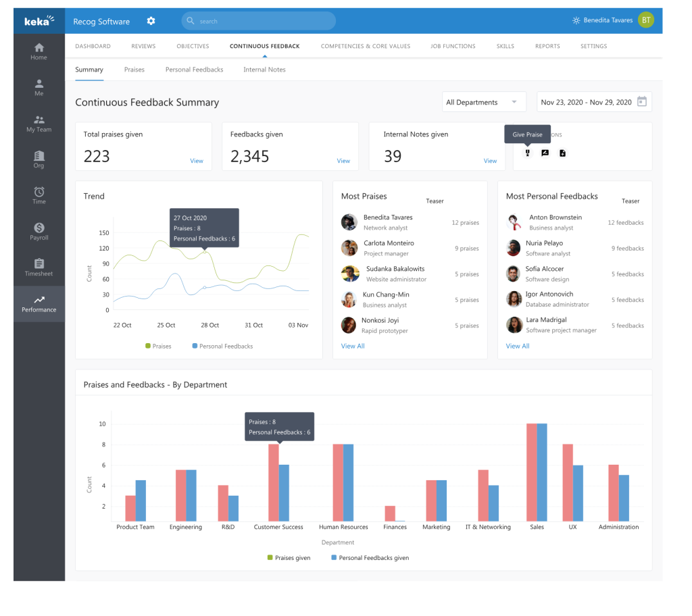Select the Summary sub-tab

(89, 70)
